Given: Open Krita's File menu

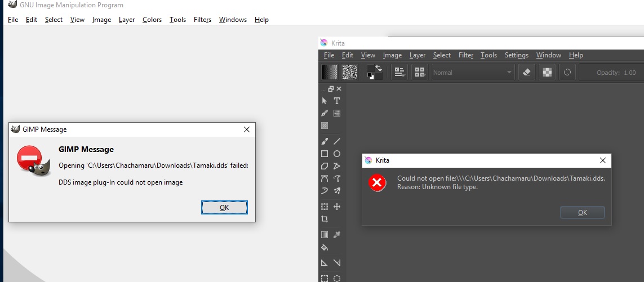Looking at the screenshot, I should pyautogui.click(x=329, y=55).
